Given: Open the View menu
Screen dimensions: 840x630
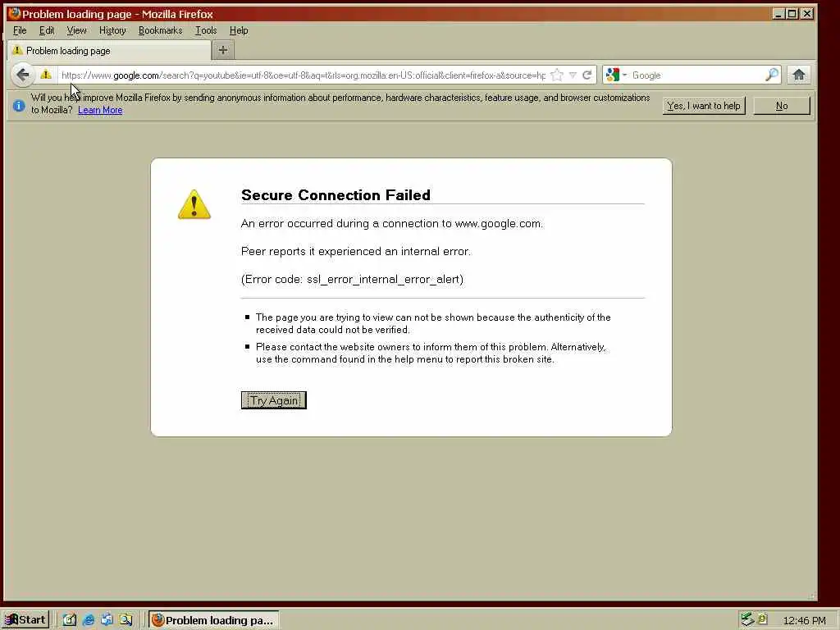Looking at the screenshot, I should 76,30.
